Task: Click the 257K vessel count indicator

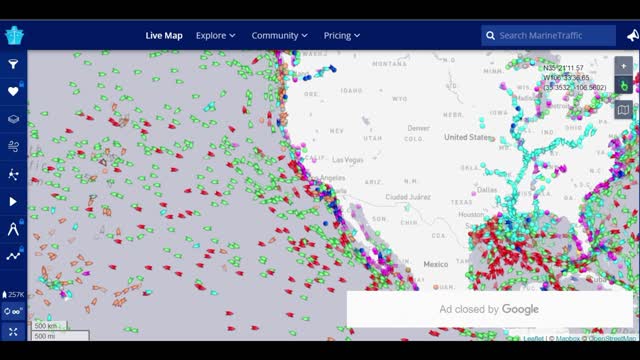Action: [x=13, y=294]
